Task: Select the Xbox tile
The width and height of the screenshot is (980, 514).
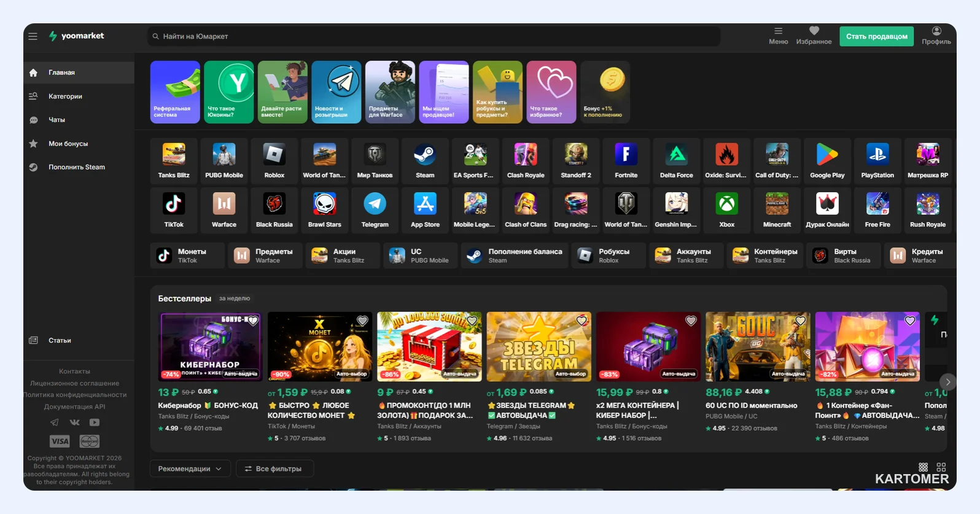Action: [727, 210]
